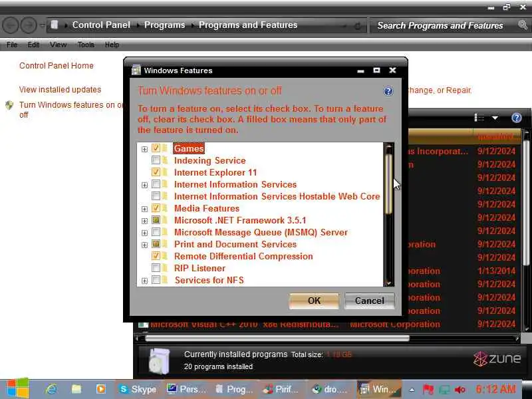Screen dimensions: 532x399
Task: Click the Windows Start button
Action: point(17,389)
